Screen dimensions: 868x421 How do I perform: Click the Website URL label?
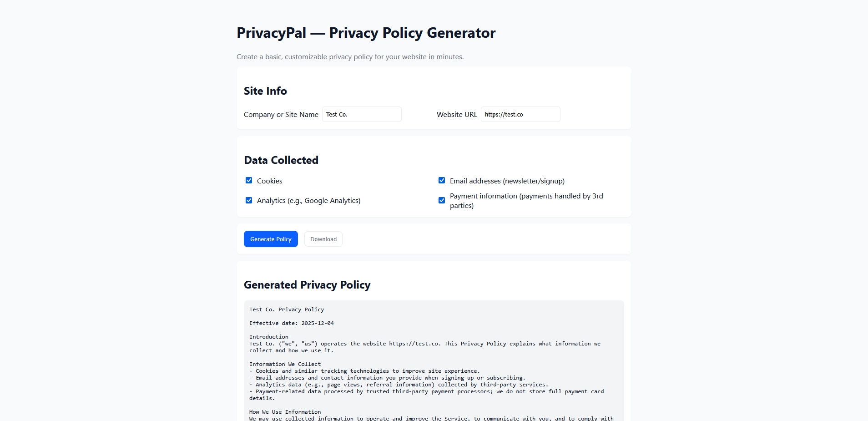click(457, 115)
